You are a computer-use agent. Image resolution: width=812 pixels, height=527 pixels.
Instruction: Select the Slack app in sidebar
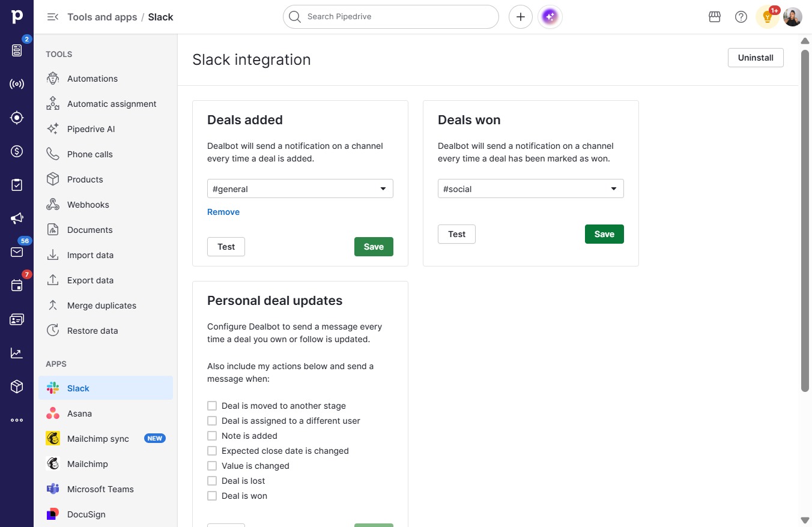[x=106, y=388]
